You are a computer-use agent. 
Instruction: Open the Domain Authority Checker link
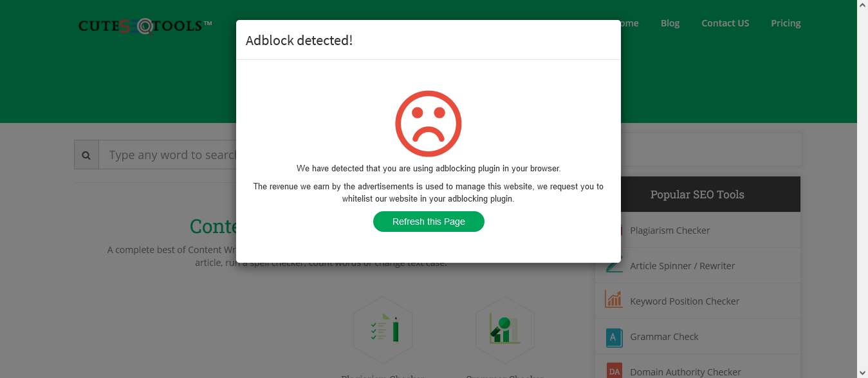tap(685, 372)
